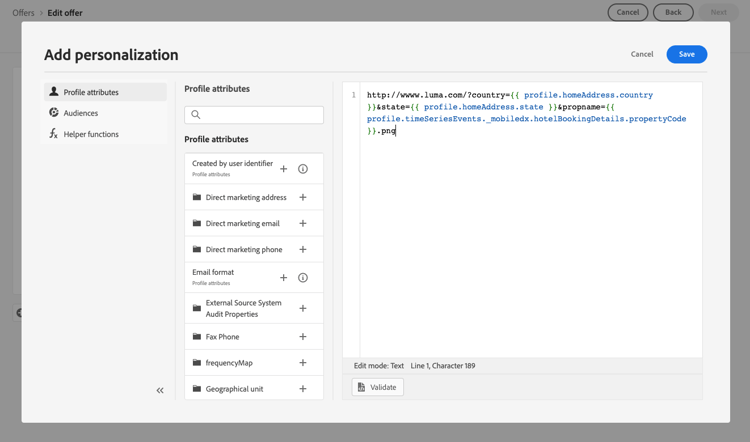Open the Helper functions tab
This screenshot has height=442, width=750.
coord(90,134)
